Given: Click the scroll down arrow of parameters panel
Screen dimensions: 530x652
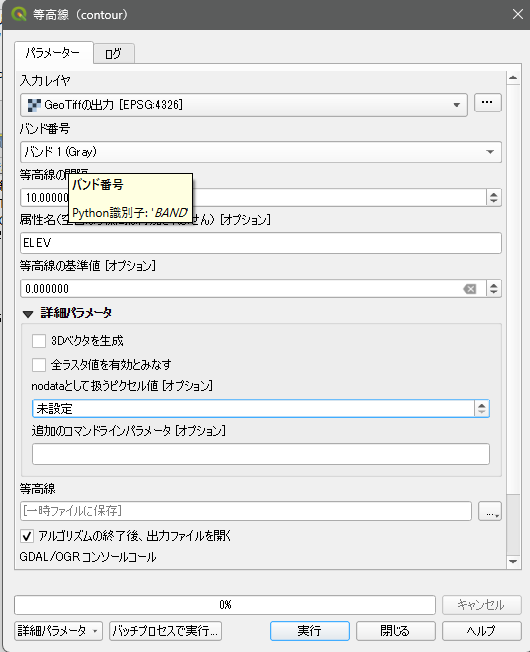Looking at the screenshot, I should (x=513, y=561).
